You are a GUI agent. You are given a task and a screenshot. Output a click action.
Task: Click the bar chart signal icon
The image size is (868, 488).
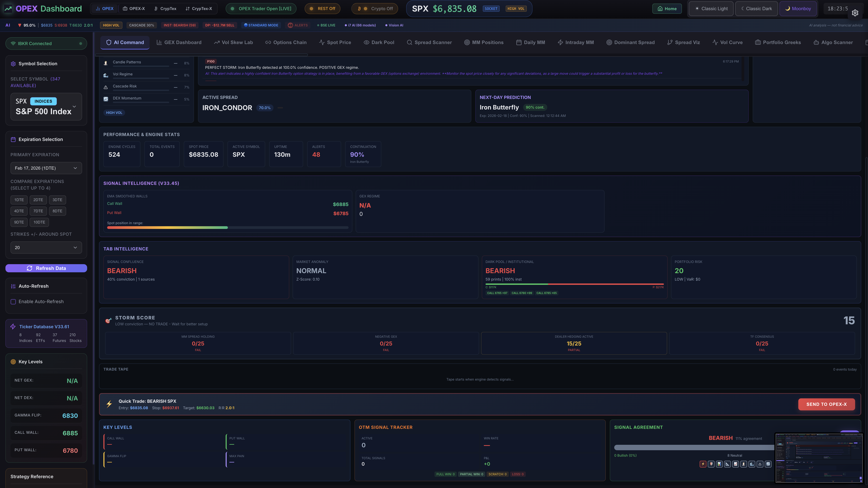click(719, 464)
